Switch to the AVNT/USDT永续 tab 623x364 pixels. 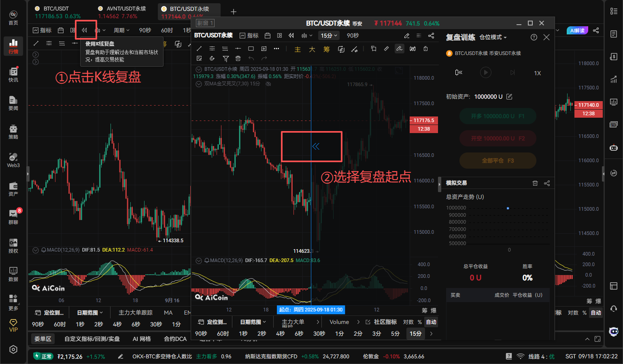coord(122,12)
